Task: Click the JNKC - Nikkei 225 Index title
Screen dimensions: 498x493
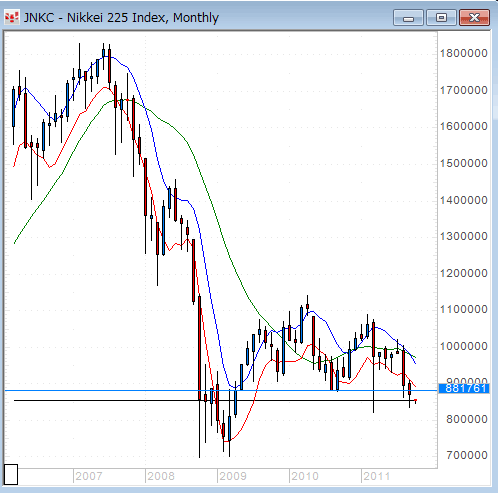Action: pos(121,18)
